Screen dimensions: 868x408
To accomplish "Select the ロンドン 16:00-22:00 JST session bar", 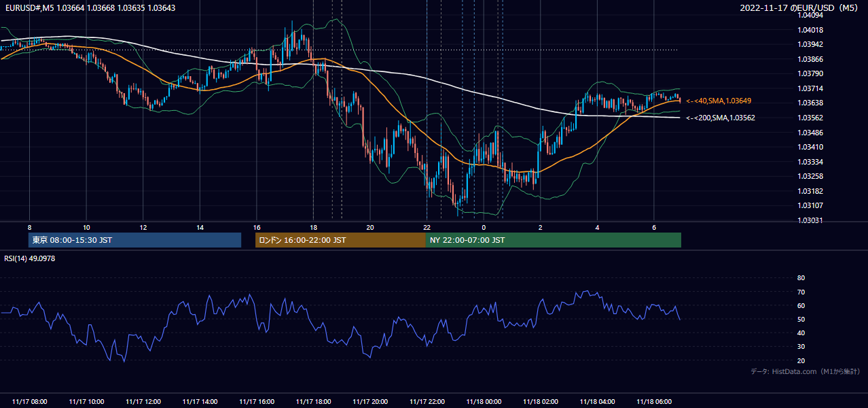I will coord(340,240).
